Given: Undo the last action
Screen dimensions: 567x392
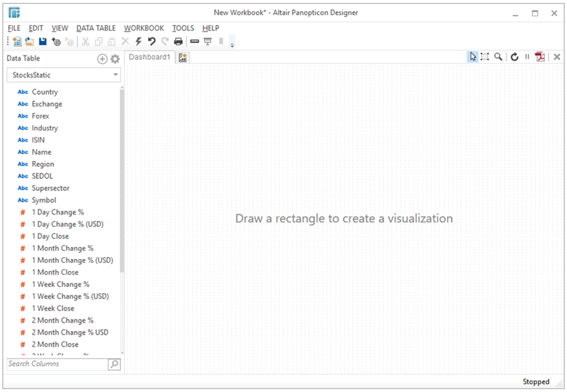Looking at the screenshot, I should point(150,41).
